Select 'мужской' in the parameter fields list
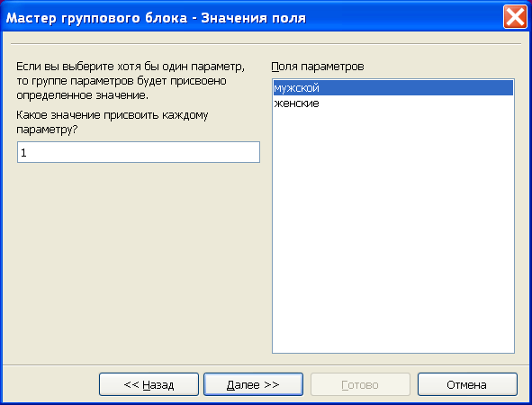Viewport: 532px width, 405px height. 392,88
